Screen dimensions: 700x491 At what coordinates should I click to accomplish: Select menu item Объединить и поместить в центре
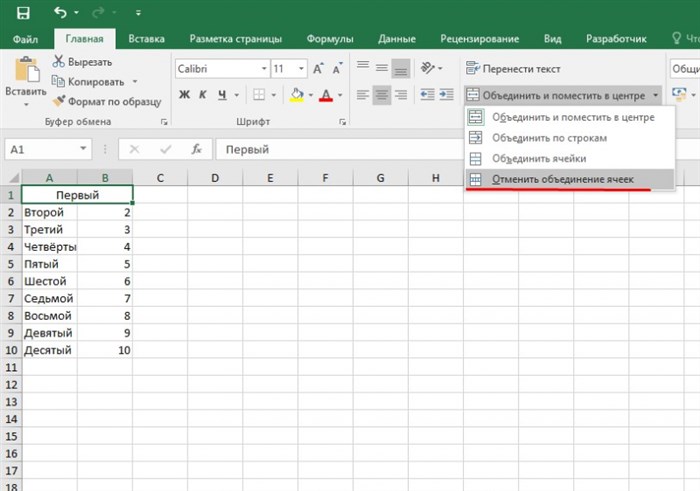pos(570,117)
